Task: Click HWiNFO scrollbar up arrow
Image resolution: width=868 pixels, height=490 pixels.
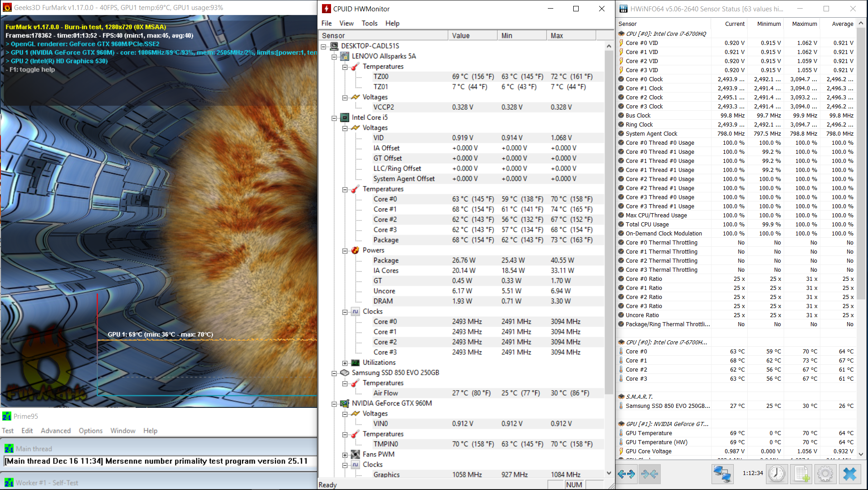Action: click(861, 23)
